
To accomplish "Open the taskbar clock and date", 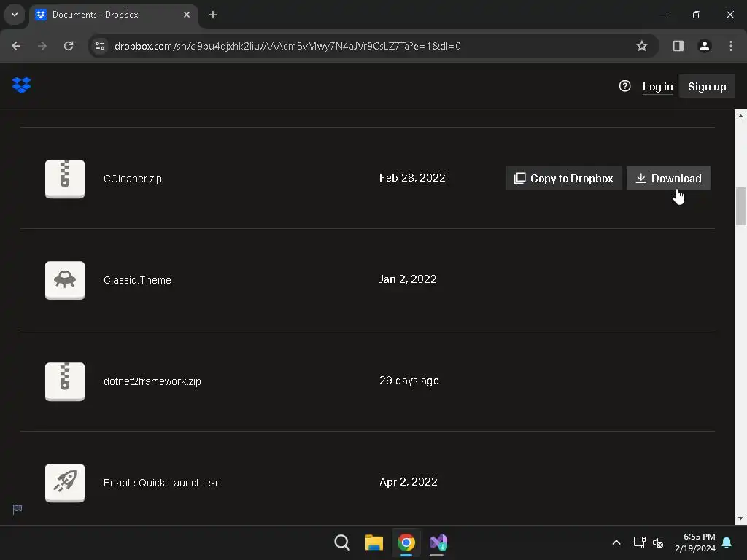I will [x=695, y=542].
